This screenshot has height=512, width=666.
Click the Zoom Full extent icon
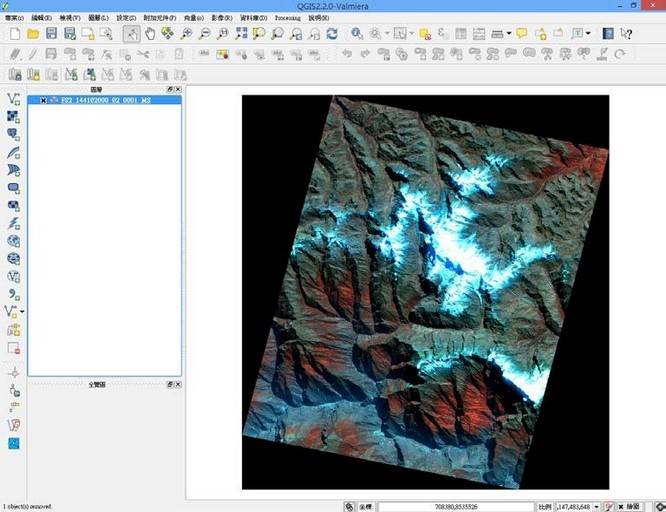[241, 34]
